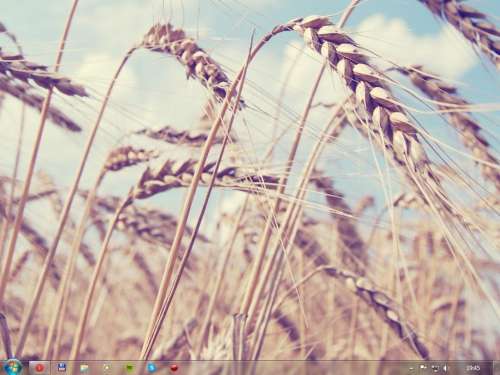Click the Show Desktop strip

[496, 368]
